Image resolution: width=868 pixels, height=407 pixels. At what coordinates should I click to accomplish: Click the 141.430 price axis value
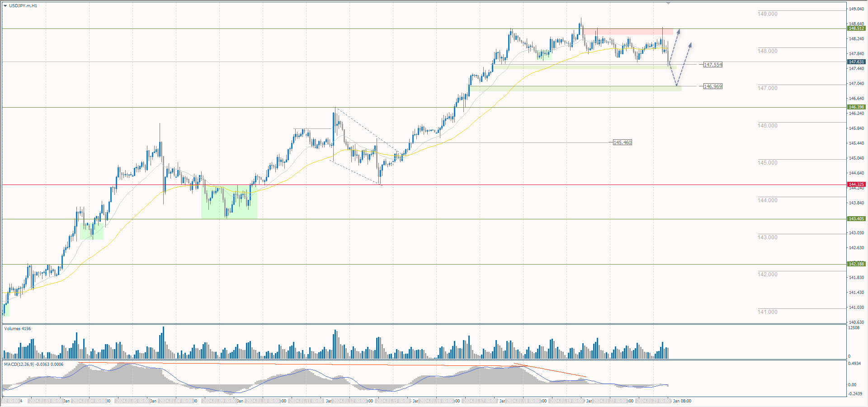[x=856, y=293]
